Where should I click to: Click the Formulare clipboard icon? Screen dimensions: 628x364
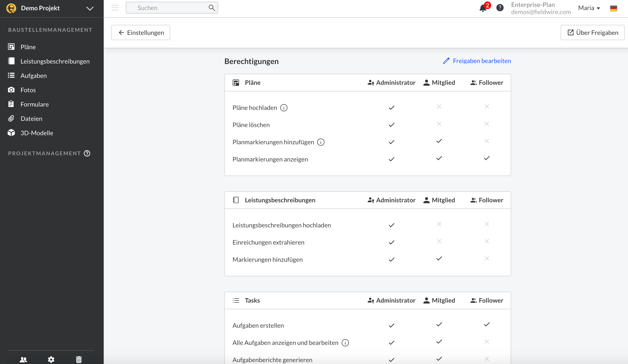[11, 104]
